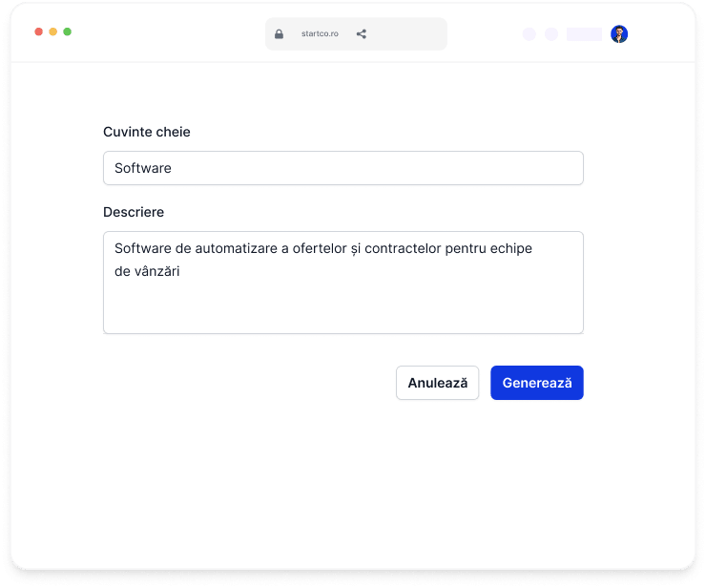Click the first round placeholder icon in header

pyautogui.click(x=529, y=34)
